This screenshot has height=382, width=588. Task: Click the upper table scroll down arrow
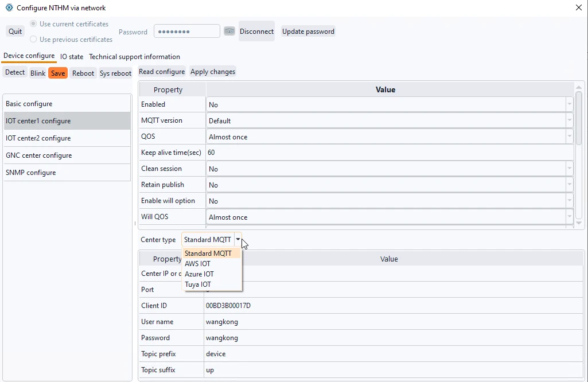pyautogui.click(x=579, y=223)
